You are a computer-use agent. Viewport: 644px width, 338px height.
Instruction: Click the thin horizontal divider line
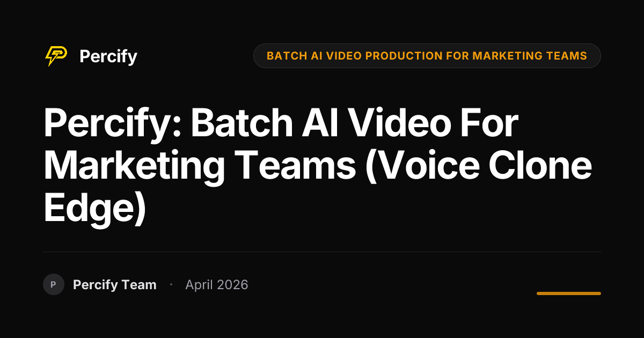tap(322, 252)
